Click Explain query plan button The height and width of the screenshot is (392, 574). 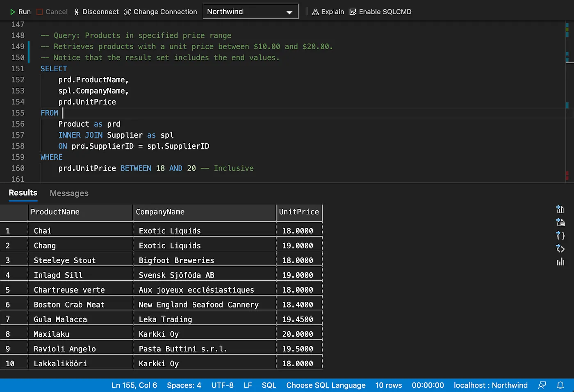click(x=328, y=12)
